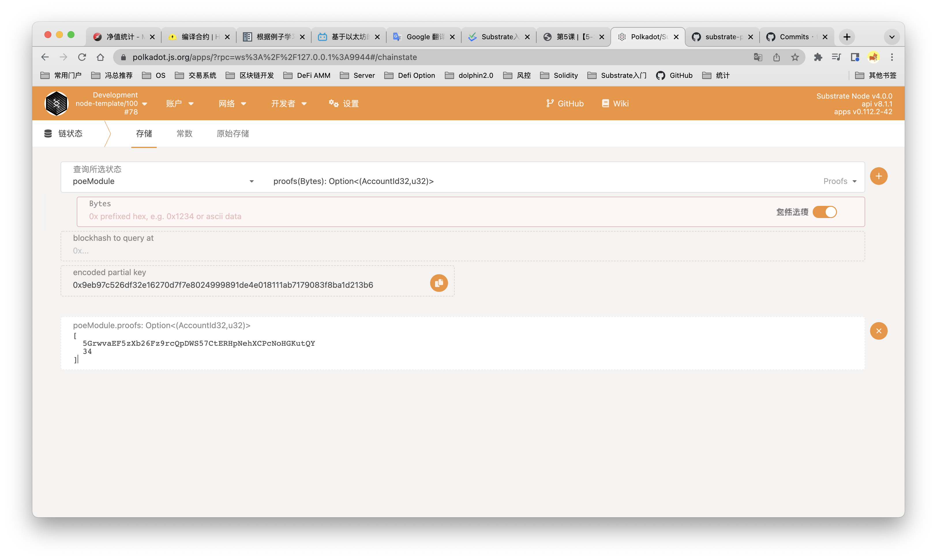Viewport: 937px width, 560px height.
Task: Copy the encoded partial key
Action: 439,283
